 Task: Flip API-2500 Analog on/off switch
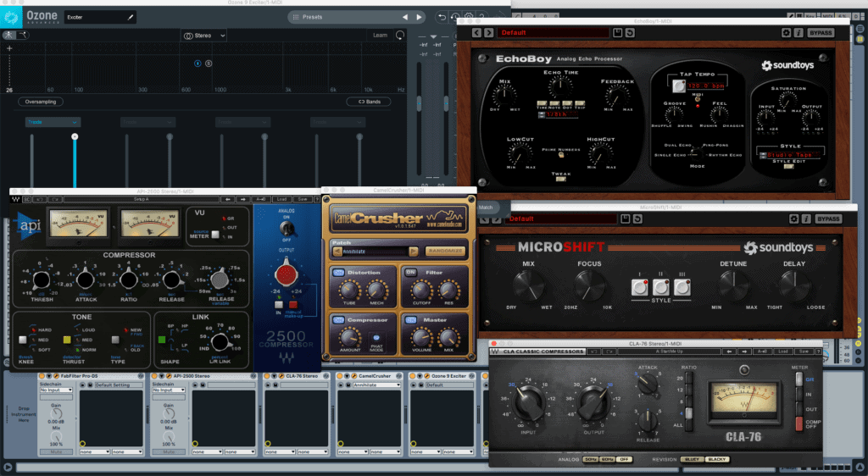click(287, 228)
